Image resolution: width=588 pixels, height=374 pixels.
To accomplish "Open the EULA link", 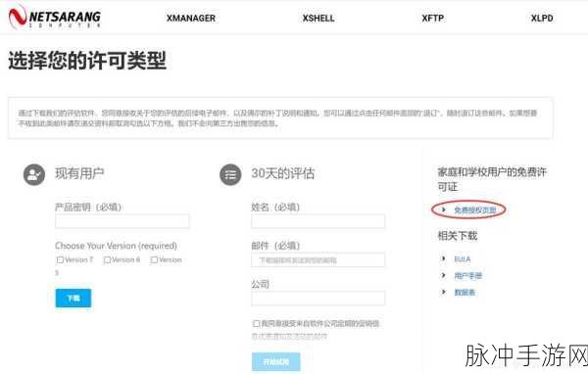I will [x=462, y=258].
